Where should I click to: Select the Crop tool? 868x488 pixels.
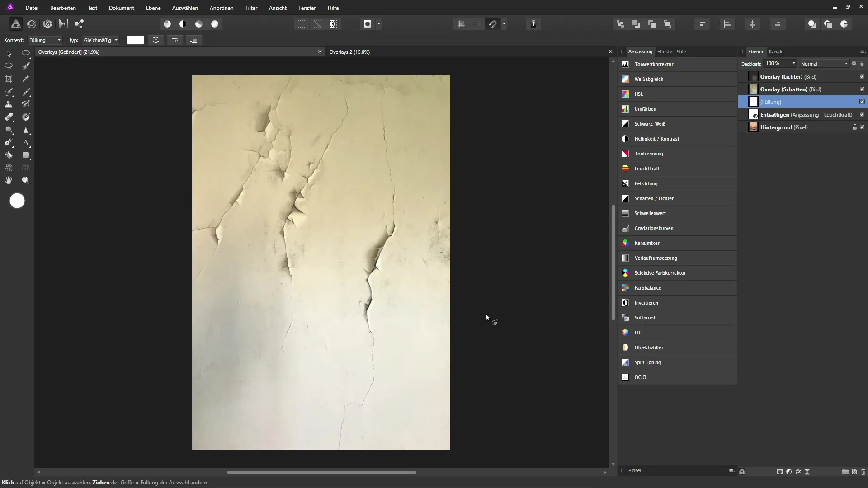point(9,79)
